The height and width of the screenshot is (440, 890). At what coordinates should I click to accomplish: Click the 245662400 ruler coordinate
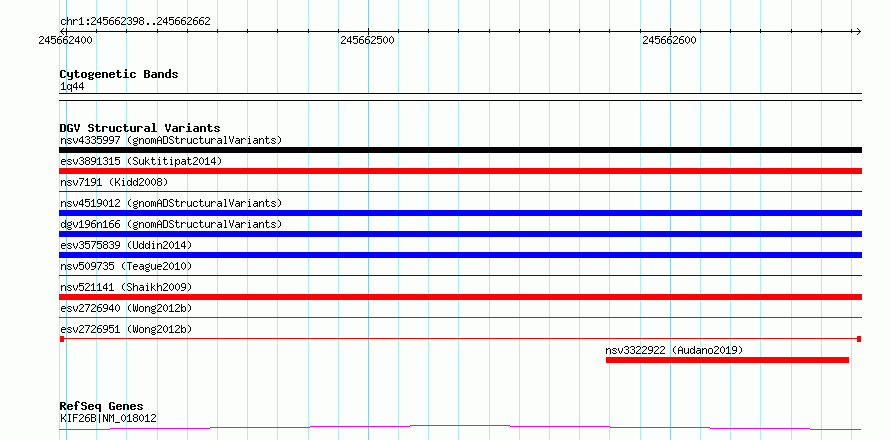coord(66,40)
